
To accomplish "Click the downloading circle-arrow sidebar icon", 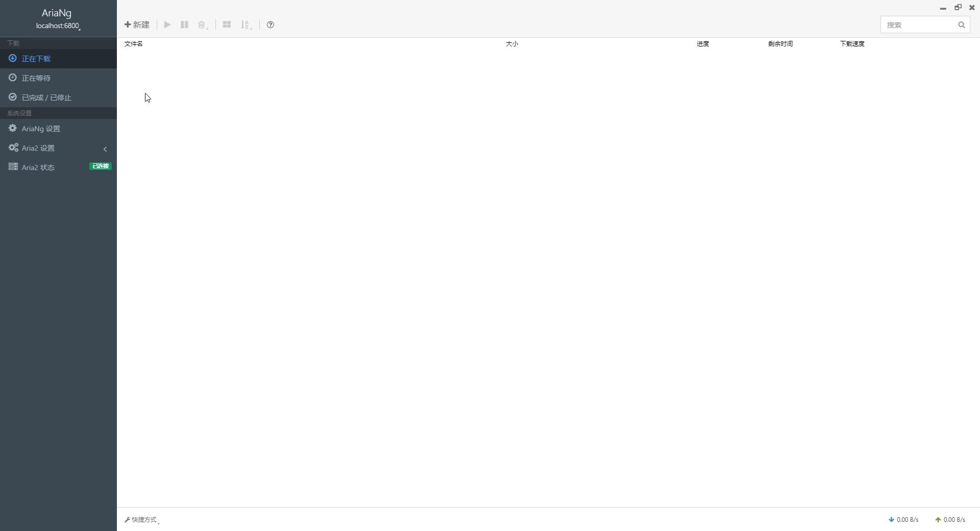I will (13, 58).
